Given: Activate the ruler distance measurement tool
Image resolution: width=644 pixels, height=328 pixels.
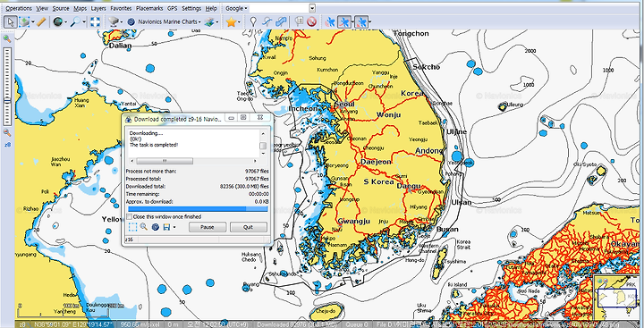Looking at the screenshot, I should tap(41, 21).
